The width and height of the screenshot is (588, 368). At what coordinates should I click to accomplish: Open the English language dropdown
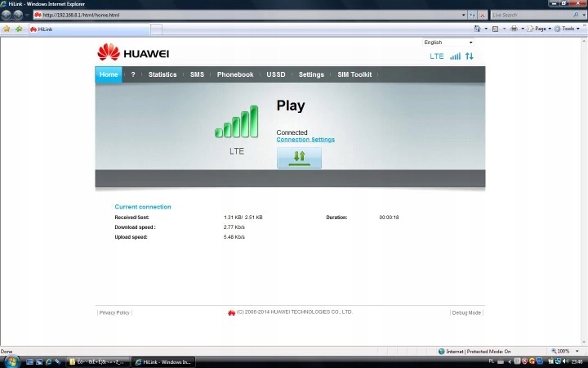click(447, 43)
